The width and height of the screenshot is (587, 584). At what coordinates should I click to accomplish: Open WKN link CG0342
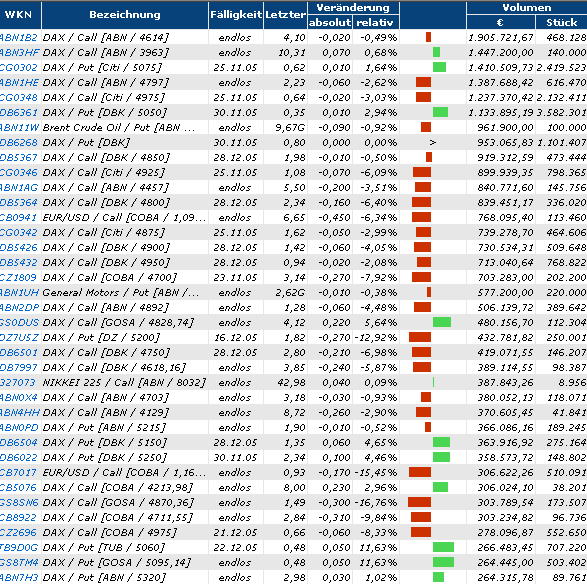click(x=19, y=232)
